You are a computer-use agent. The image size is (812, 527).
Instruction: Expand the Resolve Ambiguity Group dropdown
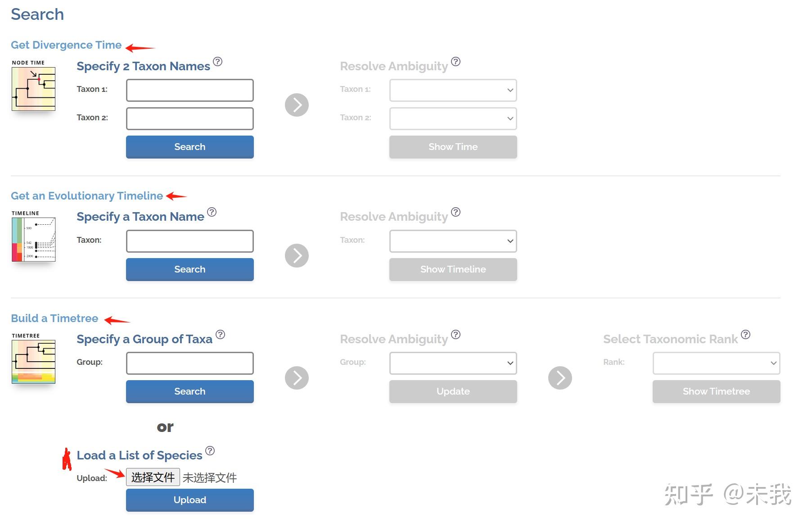click(x=453, y=363)
